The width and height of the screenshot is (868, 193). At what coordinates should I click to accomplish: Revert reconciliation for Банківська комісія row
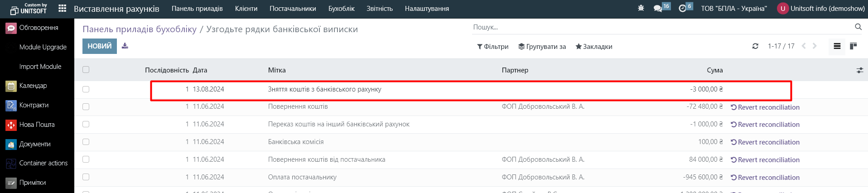[x=765, y=142]
